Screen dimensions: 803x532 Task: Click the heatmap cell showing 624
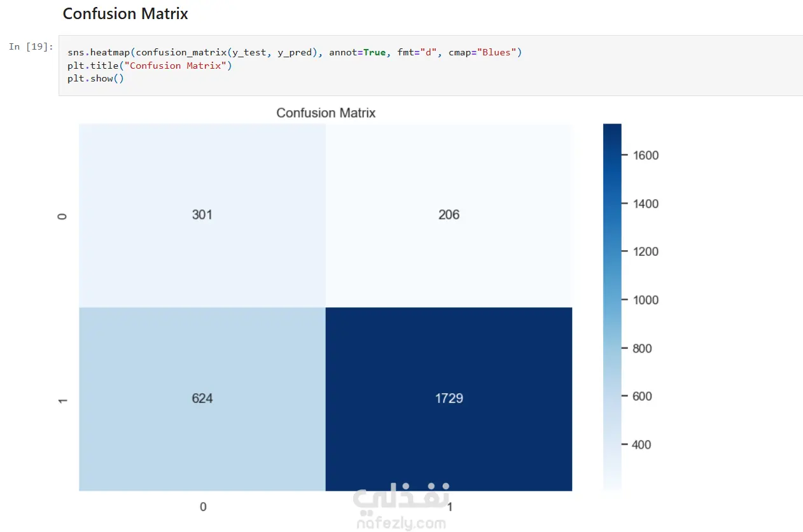pyautogui.click(x=202, y=399)
